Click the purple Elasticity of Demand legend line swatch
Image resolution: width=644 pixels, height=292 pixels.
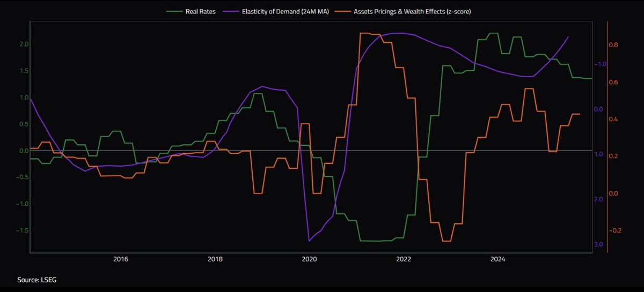(231, 11)
